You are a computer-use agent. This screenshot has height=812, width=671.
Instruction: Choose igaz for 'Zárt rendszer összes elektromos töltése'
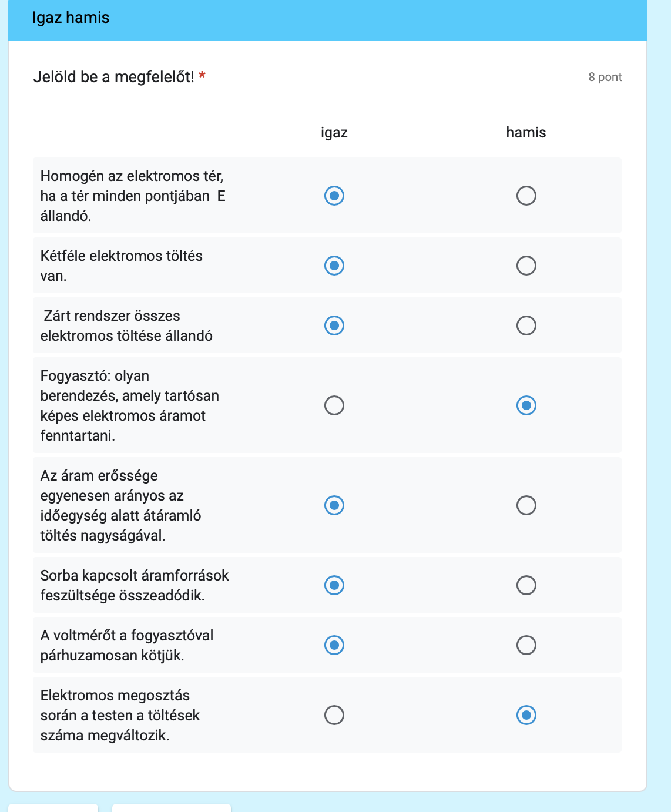[334, 326]
